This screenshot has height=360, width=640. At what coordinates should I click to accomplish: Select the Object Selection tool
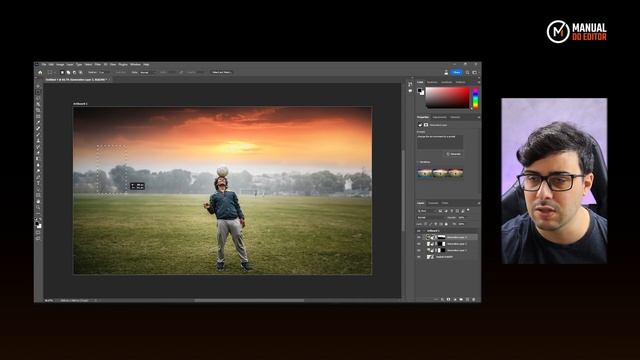click(38, 104)
